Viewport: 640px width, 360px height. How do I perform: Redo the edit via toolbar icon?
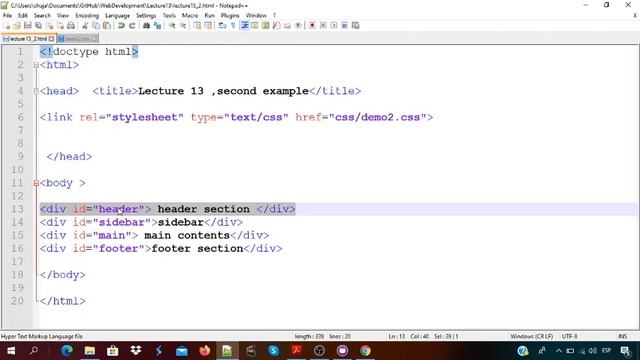[132, 26]
